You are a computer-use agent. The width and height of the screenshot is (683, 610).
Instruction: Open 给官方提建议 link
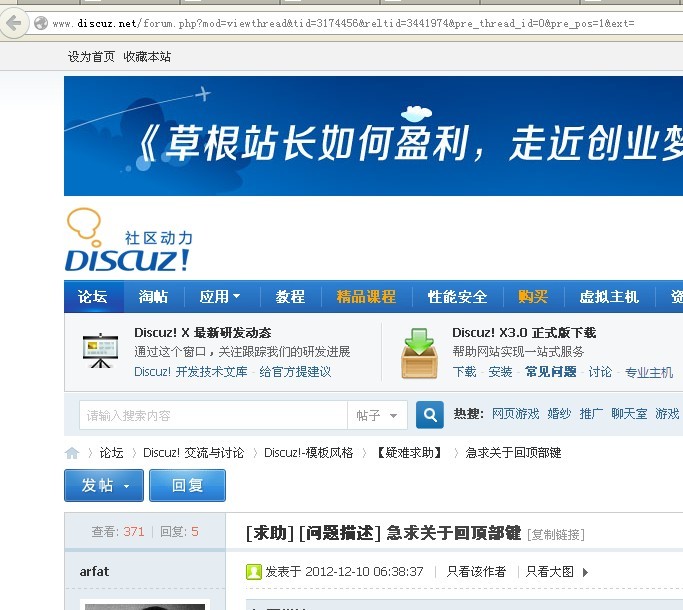[x=295, y=372]
